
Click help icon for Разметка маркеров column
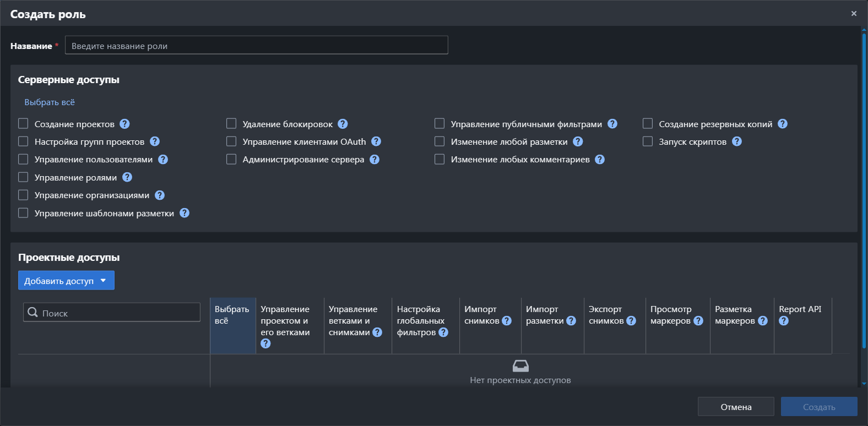click(x=763, y=321)
